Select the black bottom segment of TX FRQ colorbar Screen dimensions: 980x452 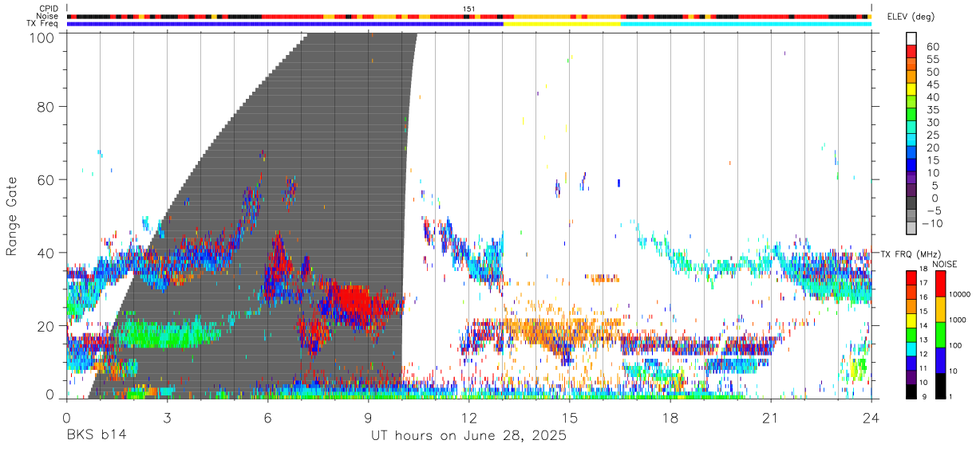[x=911, y=392]
